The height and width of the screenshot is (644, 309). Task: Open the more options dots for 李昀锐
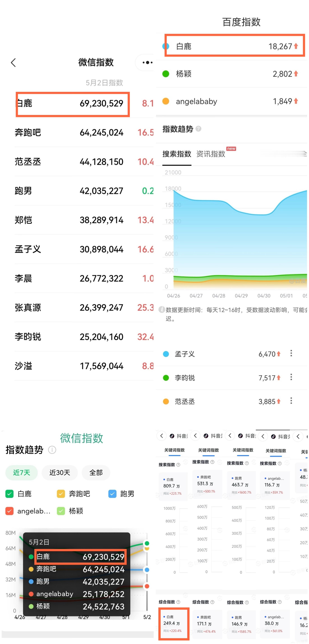(x=291, y=377)
